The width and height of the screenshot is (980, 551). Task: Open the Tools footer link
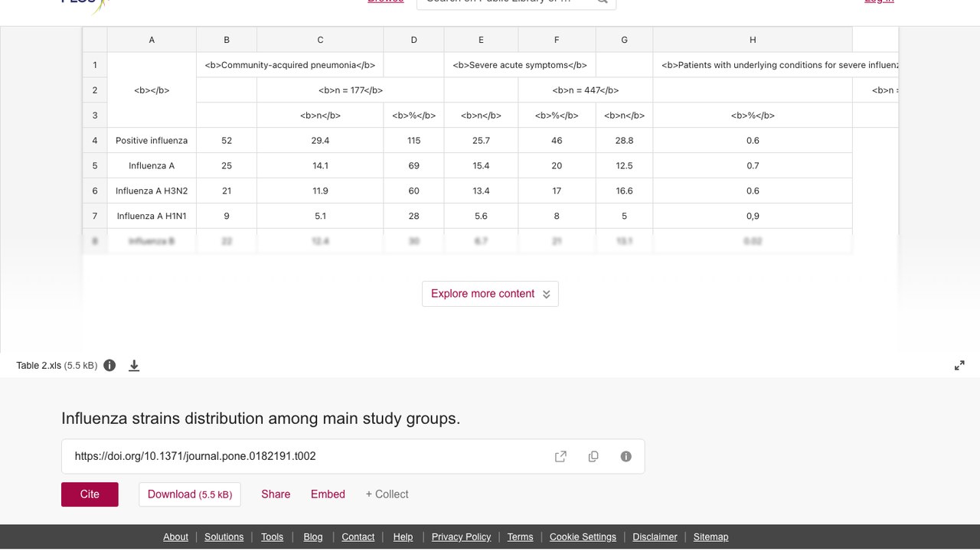(272, 537)
